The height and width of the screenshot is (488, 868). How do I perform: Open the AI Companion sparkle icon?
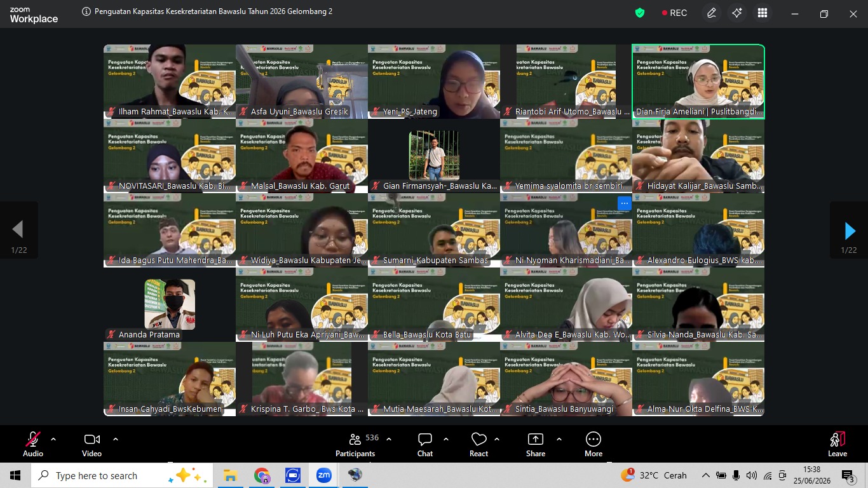point(737,13)
